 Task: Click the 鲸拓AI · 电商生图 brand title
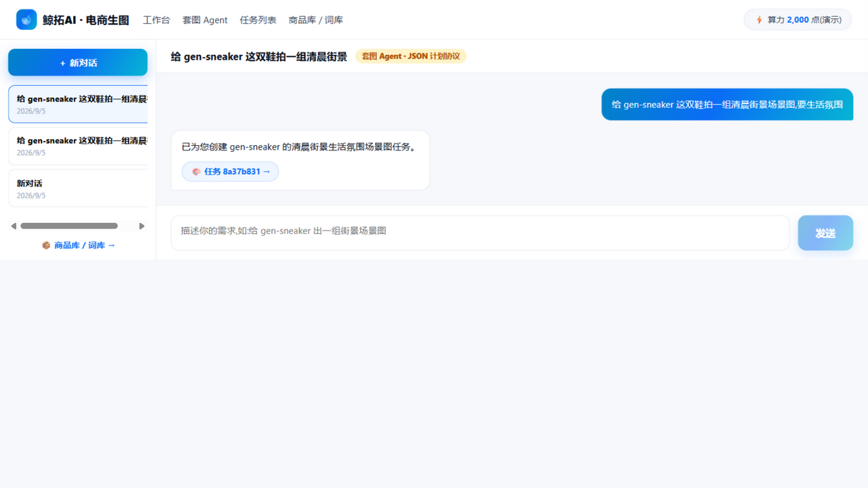(85, 20)
